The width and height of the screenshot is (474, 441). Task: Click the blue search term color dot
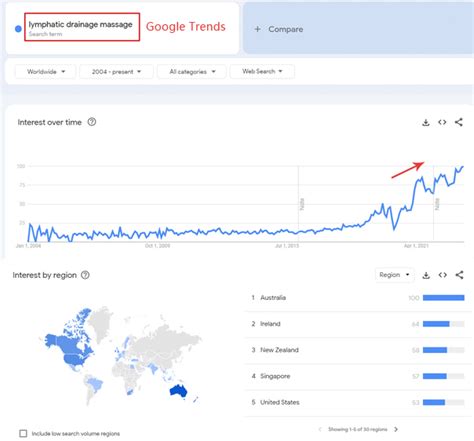pos(18,29)
